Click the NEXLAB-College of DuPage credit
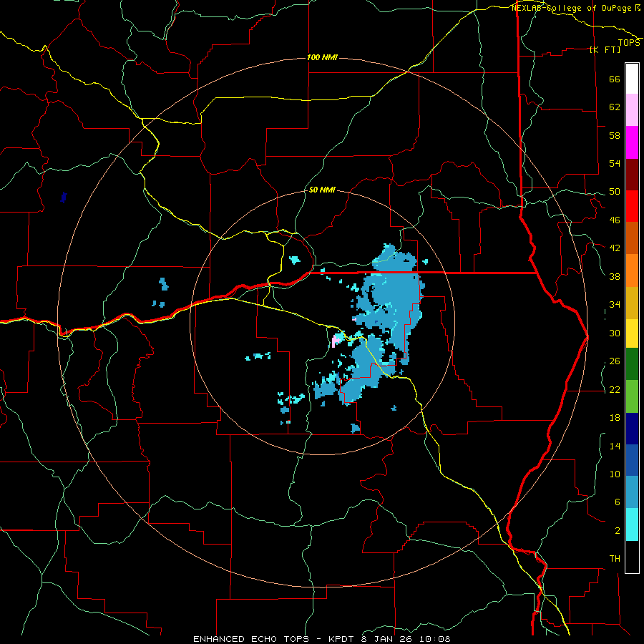Screen dimensions: 644x644 coord(575,8)
